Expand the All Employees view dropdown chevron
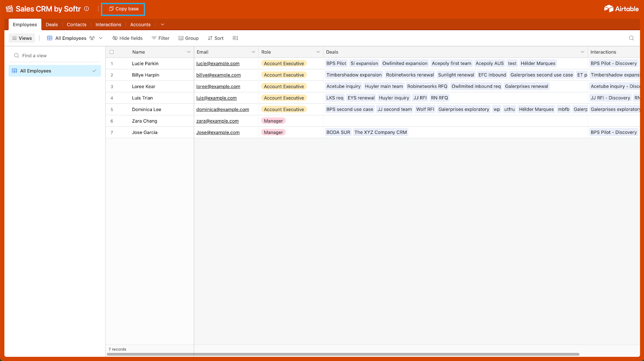The height and width of the screenshot is (361, 644). point(101,38)
